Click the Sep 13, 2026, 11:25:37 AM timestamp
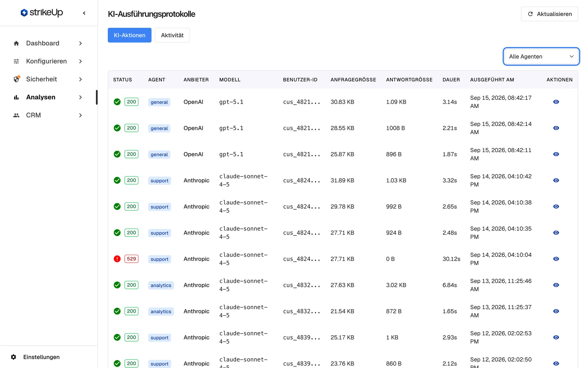The width and height of the screenshot is (588, 368). pyautogui.click(x=501, y=311)
